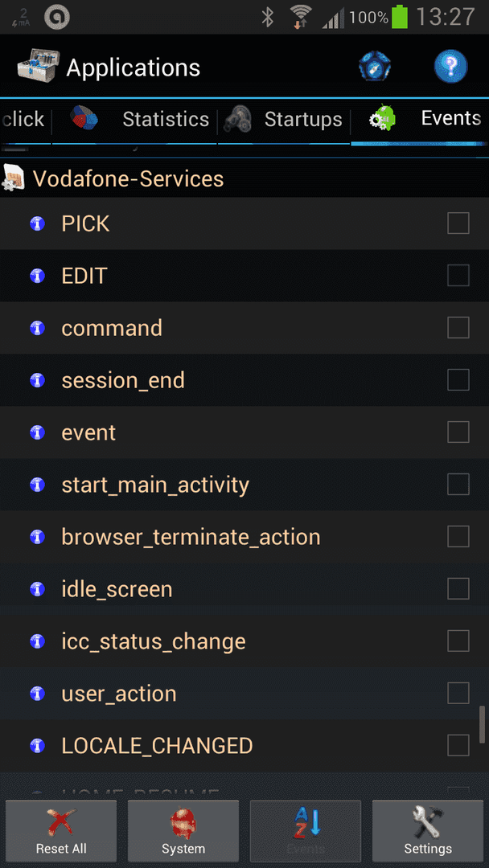Enable the EDIT event checkbox

[458, 276]
